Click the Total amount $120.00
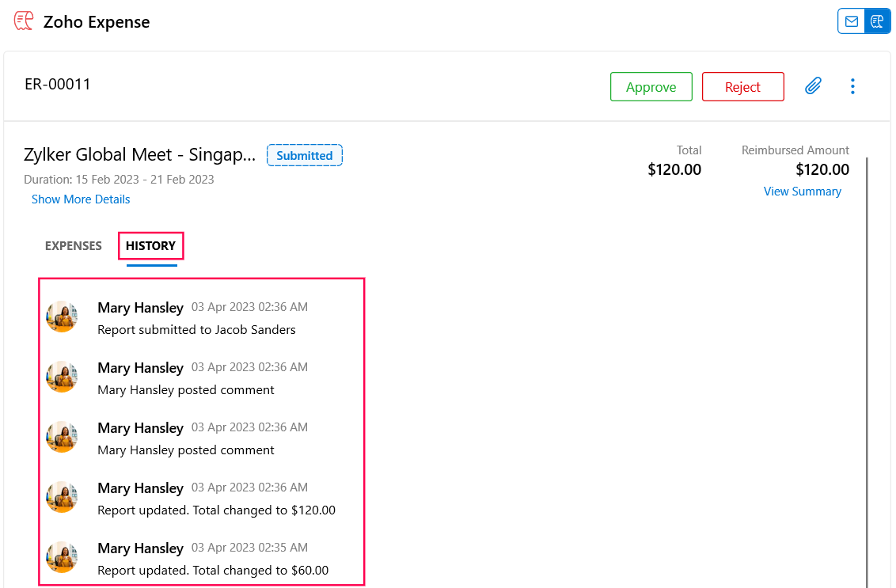This screenshot has height=588, width=896. point(674,169)
